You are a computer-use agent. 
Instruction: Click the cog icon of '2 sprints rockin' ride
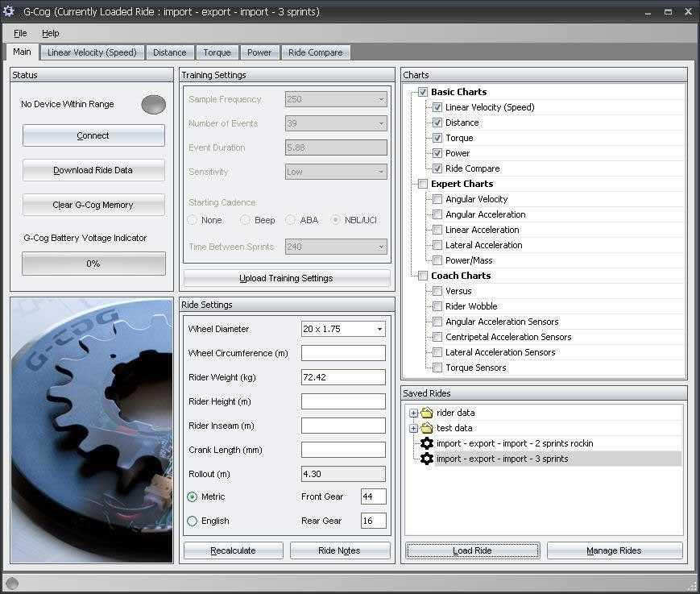click(427, 443)
